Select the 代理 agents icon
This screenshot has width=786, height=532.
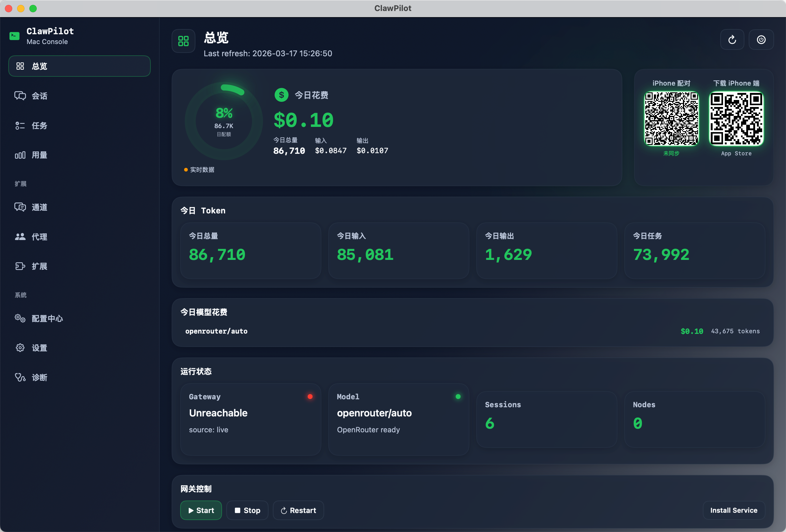[x=20, y=237]
